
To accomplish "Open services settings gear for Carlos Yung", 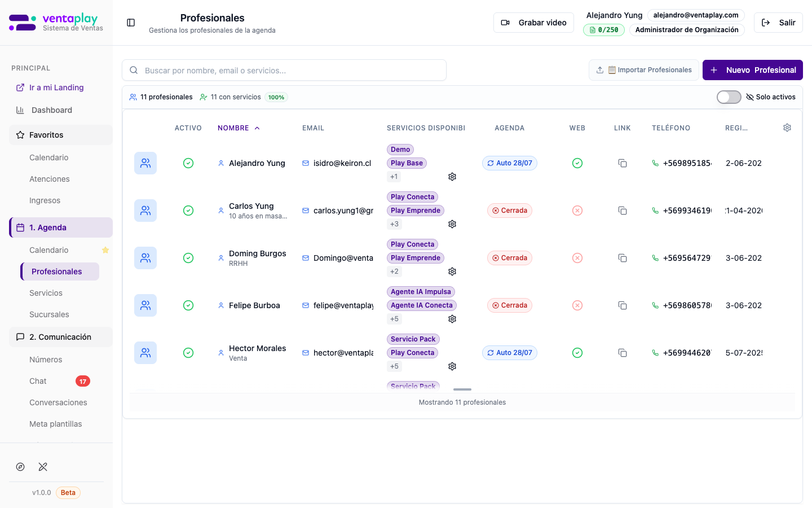I will pos(452,224).
